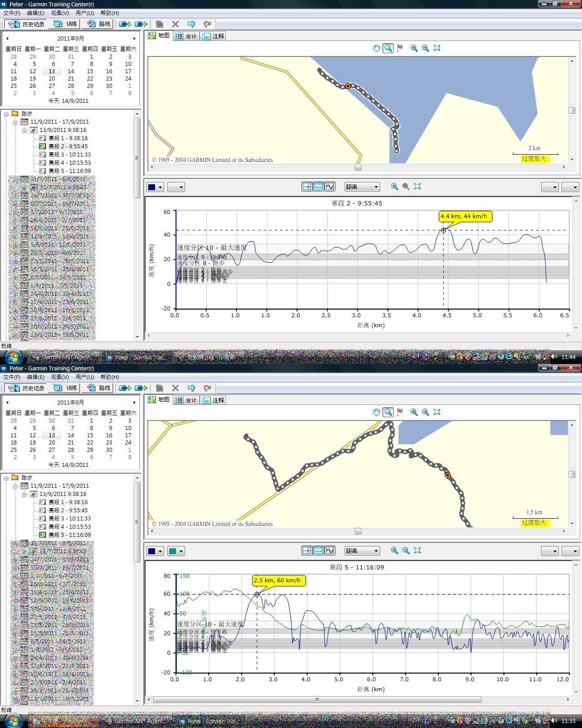Image resolution: width=582 pixels, height=728 pixels.
Task: Zoom in on the 赛段 5 speed chart
Action: pos(394,551)
